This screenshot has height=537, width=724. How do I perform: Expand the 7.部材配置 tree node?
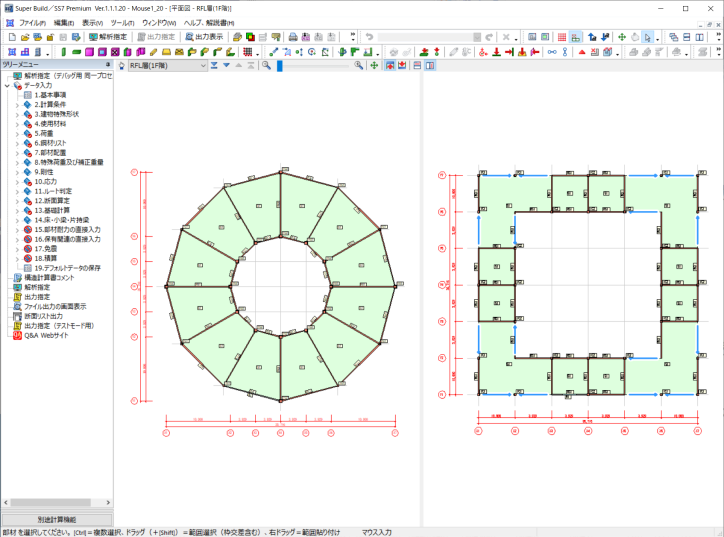pos(18,153)
